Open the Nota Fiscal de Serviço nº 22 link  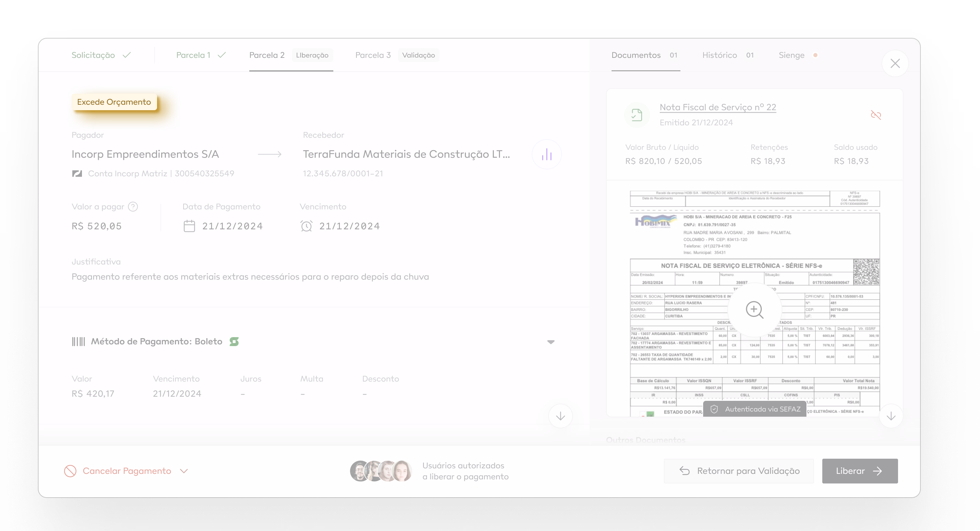[718, 107]
